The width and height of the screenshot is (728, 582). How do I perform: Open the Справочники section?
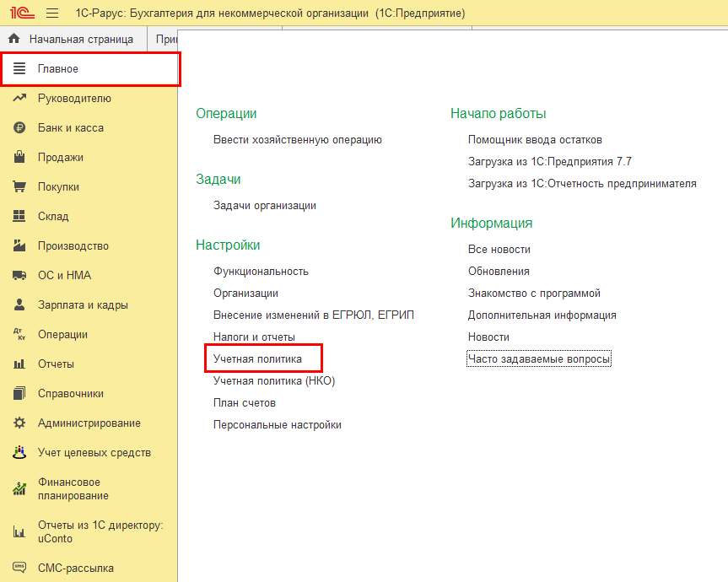coord(71,394)
